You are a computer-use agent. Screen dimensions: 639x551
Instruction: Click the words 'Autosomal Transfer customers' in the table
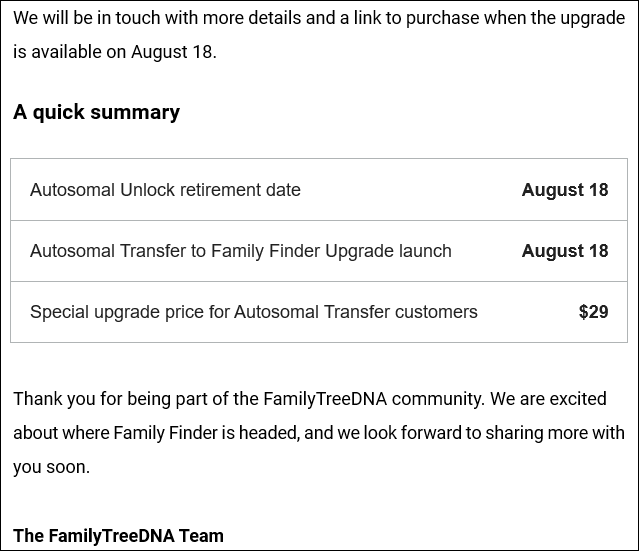coord(355,312)
